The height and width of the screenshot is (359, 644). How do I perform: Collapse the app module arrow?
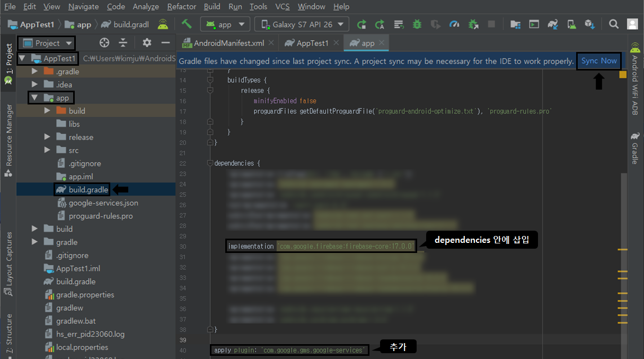[x=34, y=98]
